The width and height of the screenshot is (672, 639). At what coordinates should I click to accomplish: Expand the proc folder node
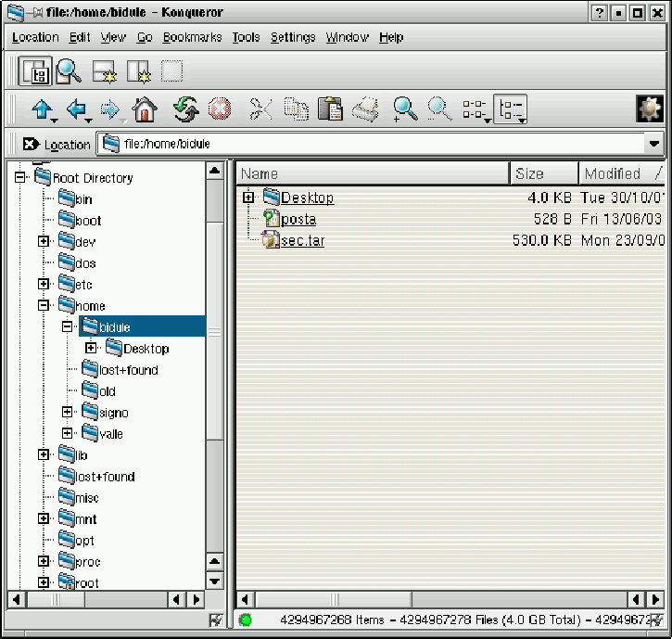(44, 561)
